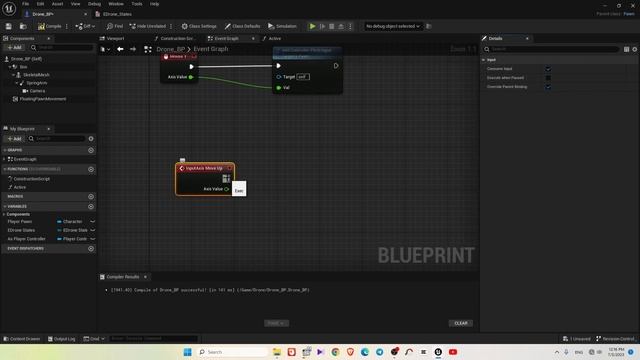Add a new function with plus icon
The height and width of the screenshot is (360, 640).
click(91, 169)
